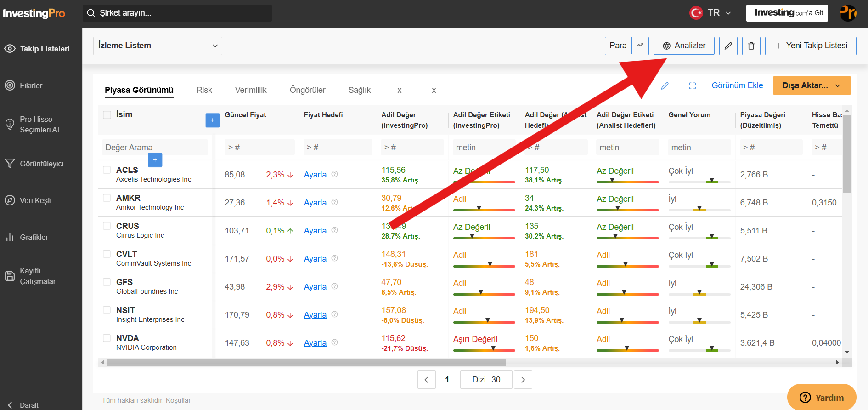This screenshot has width=868, height=410.
Task: Click horizontal table scrollbar
Action: coord(306,362)
